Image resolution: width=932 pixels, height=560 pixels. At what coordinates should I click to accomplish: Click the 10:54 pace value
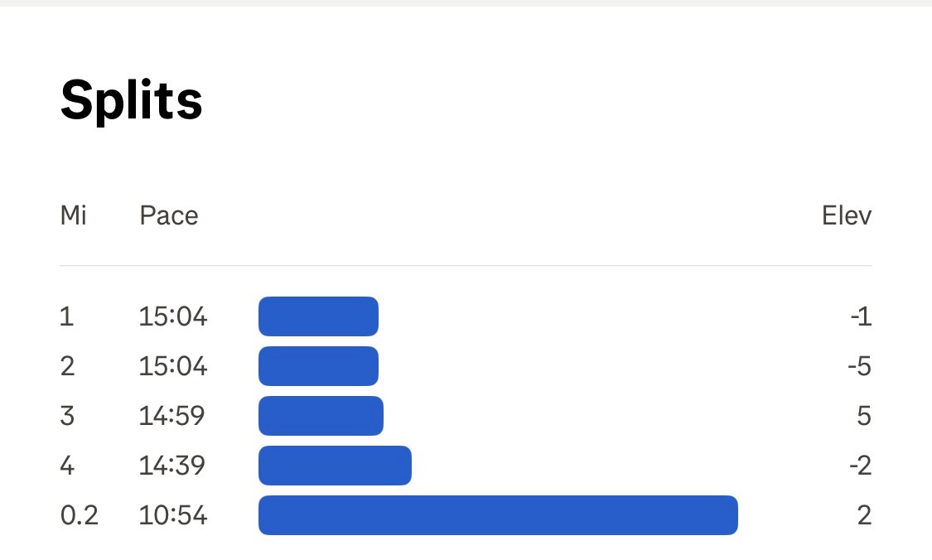[173, 515]
